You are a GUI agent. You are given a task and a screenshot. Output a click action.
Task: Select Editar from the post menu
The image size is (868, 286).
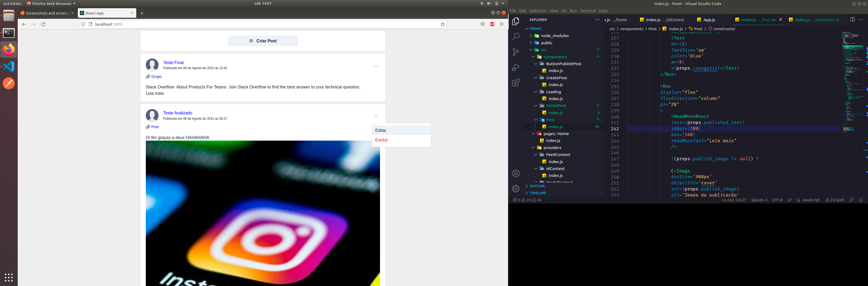coord(381,131)
